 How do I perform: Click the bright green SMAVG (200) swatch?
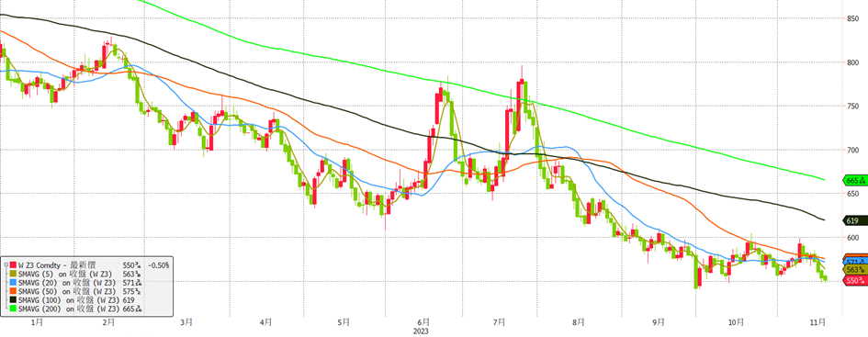(x=14, y=309)
